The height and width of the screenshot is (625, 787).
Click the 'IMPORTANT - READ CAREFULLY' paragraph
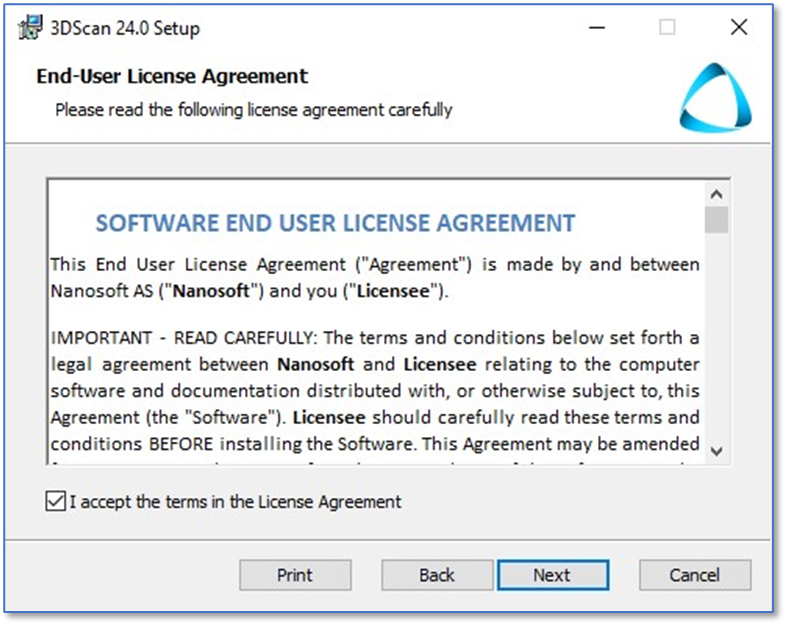point(374,392)
